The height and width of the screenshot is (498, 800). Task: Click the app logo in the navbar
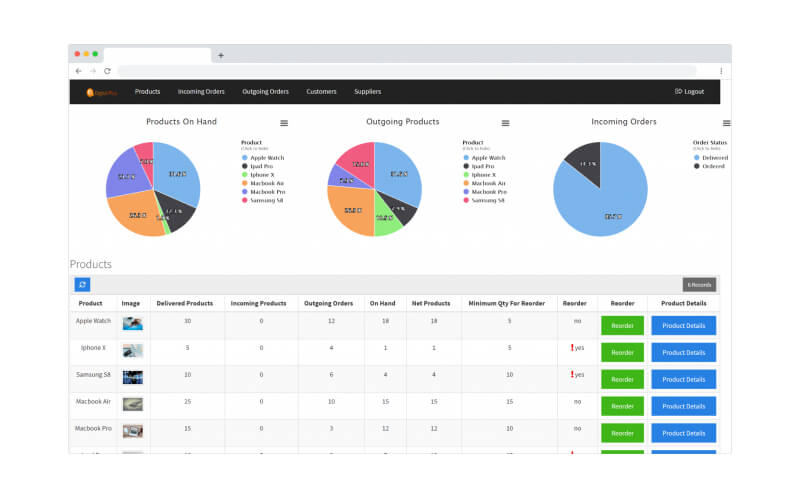click(x=101, y=92)
